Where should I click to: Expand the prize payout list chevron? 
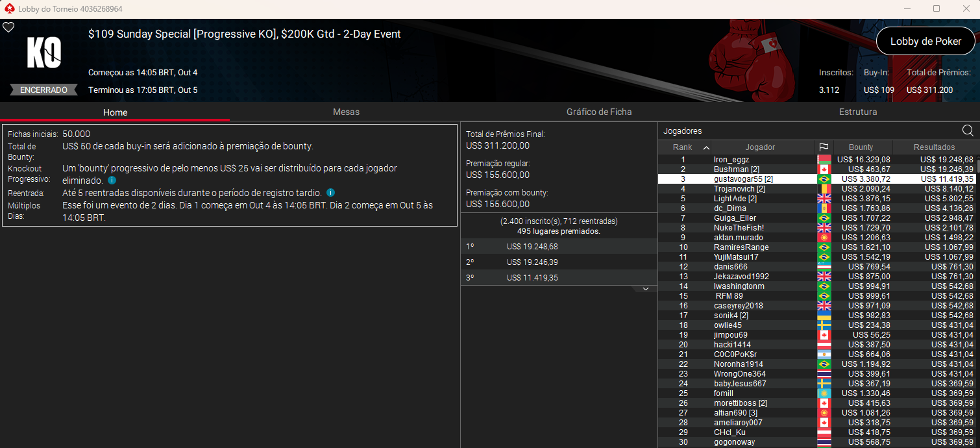[645, 289]
